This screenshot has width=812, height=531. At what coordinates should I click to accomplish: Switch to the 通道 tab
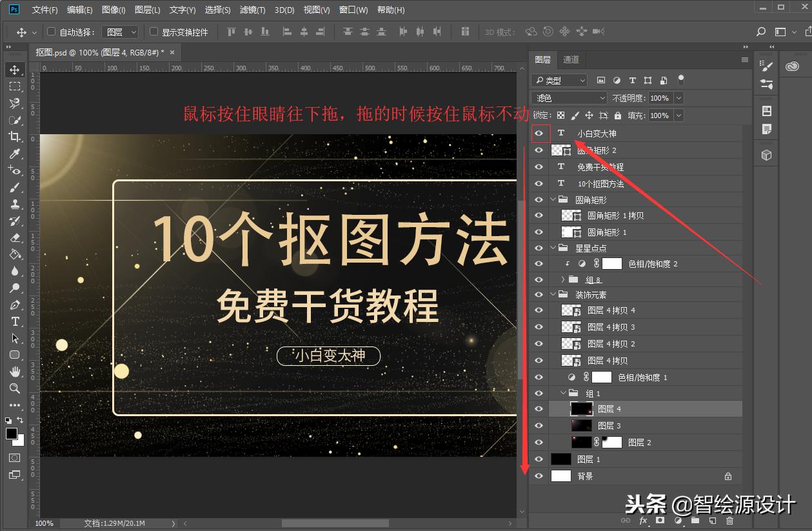pos(571,59)
